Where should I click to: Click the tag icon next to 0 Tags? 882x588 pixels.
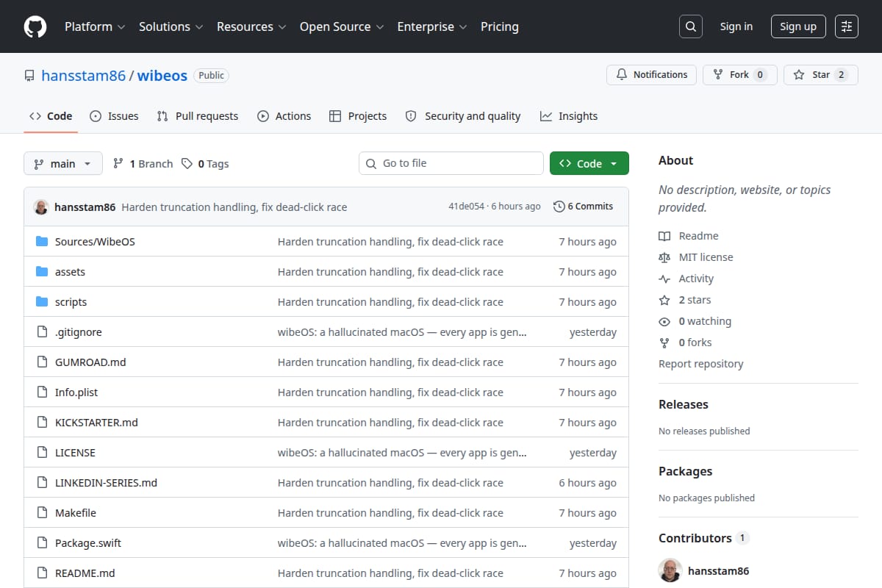pyautogui.click(x=187, y=164)
